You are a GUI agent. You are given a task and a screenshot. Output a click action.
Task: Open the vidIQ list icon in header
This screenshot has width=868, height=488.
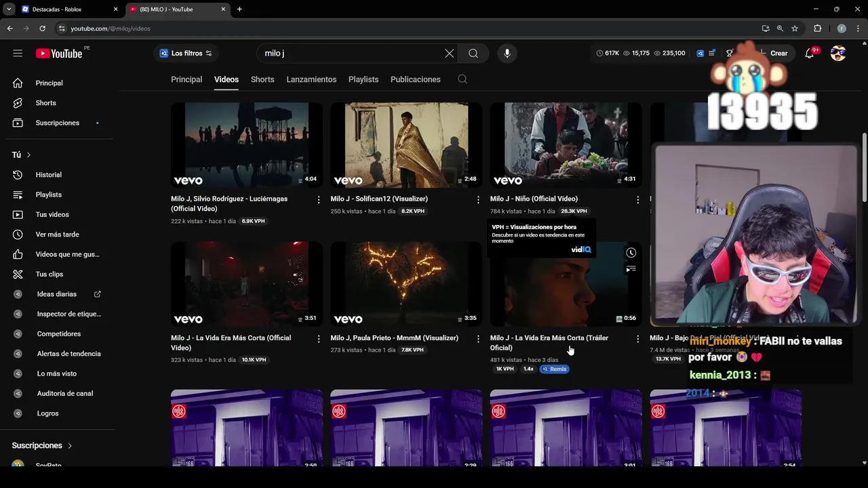click(712, 54)
